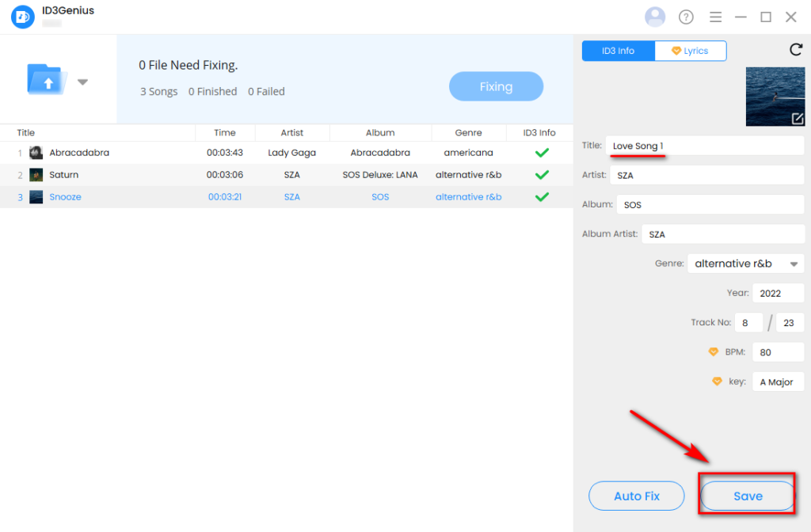Click the Fixing button
Image resolution: width=811 pixels, height=532 pixels.
coord(496,87)
